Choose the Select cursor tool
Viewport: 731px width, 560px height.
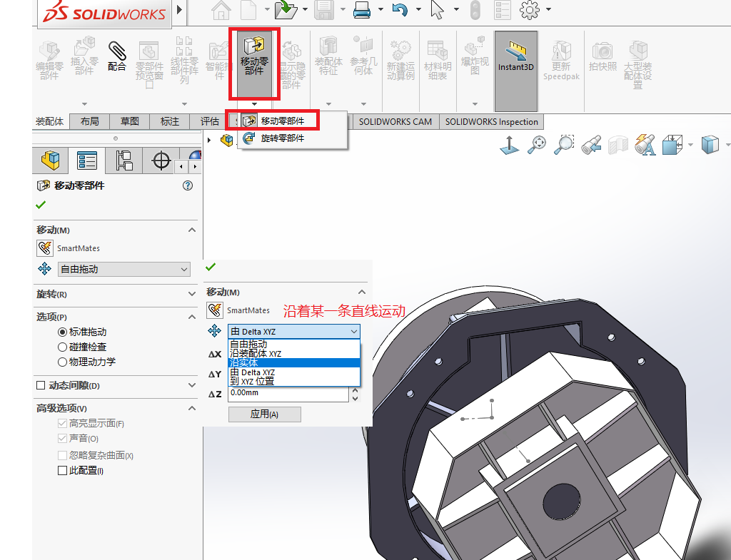[437, 10]
